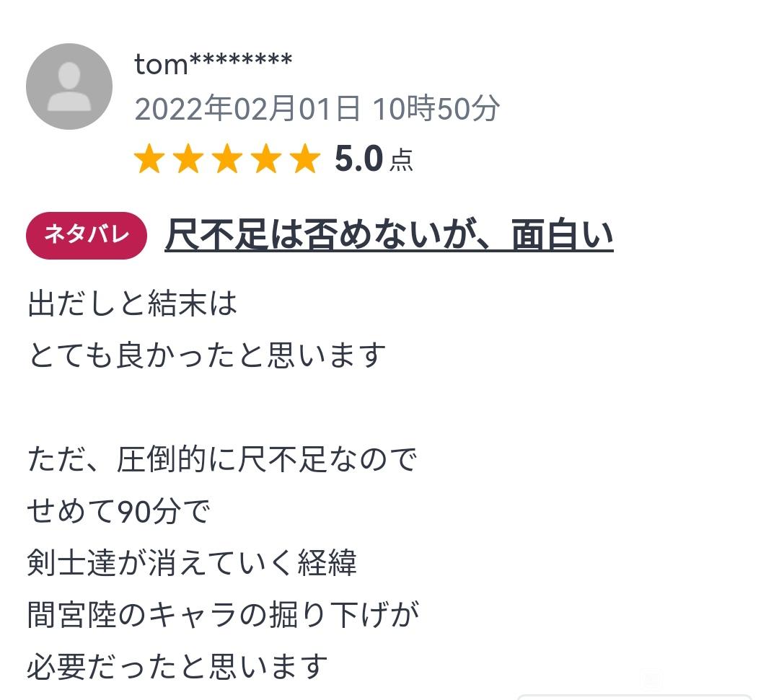Click the first rating star
This screenshot has height=700, width=779.
[149, 159]
